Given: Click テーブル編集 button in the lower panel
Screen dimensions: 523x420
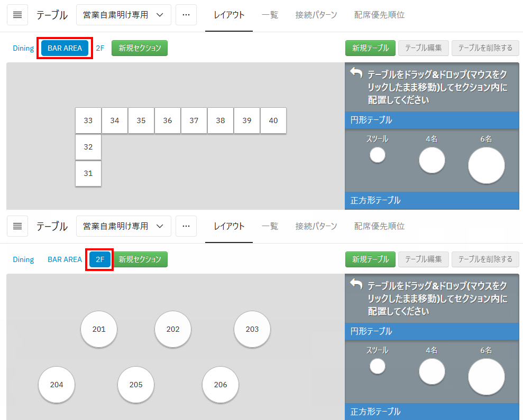Looking at the screenshot, I should (x=423, y=259).
